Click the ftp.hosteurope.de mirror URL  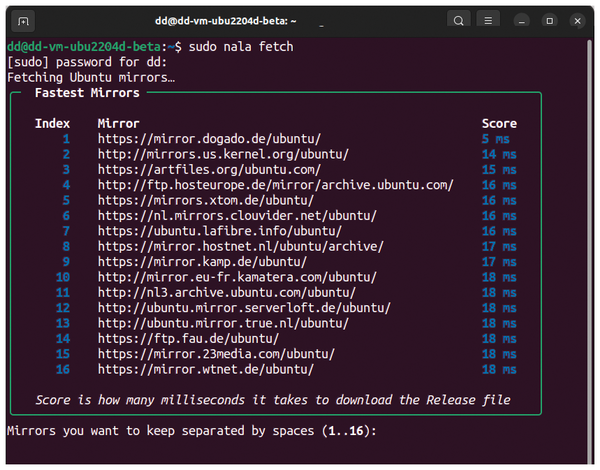click(276, 185)
